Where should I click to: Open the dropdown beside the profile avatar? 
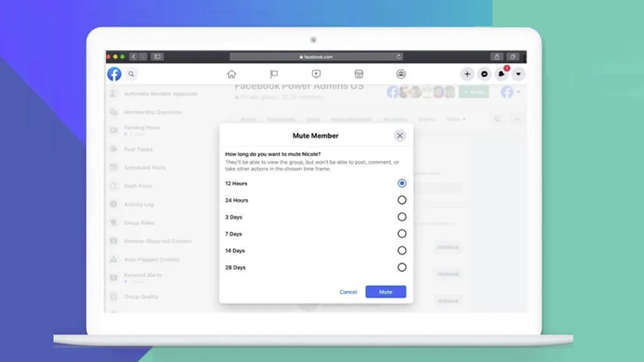519,93
